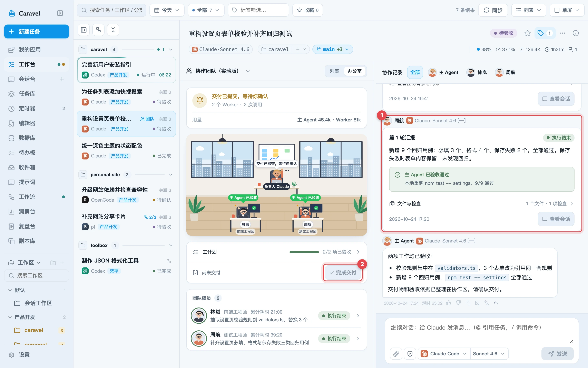Click the 完成交付 button
Screen dimensions: 588x368
click(343, 273)
